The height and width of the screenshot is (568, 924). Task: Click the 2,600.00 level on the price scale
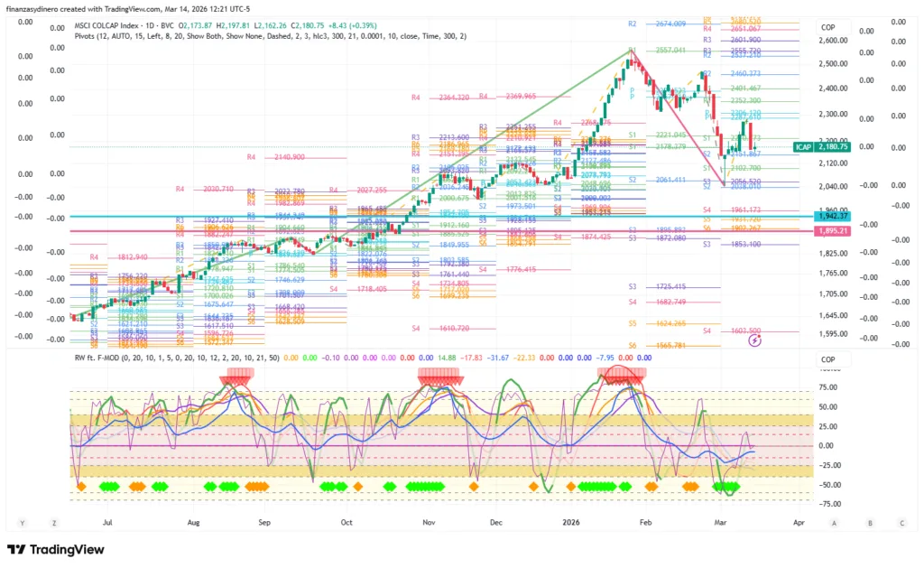coord(833,41)
